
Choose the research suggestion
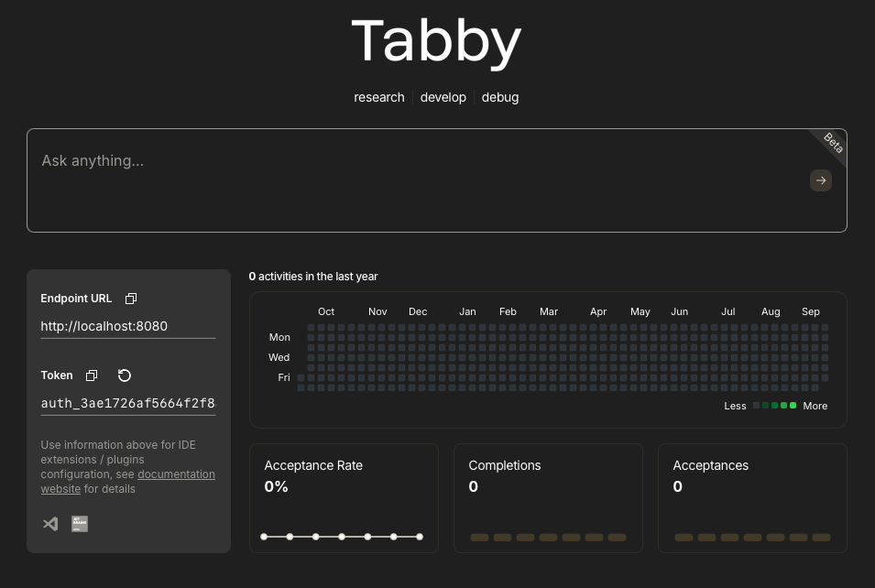pos(379,97)
